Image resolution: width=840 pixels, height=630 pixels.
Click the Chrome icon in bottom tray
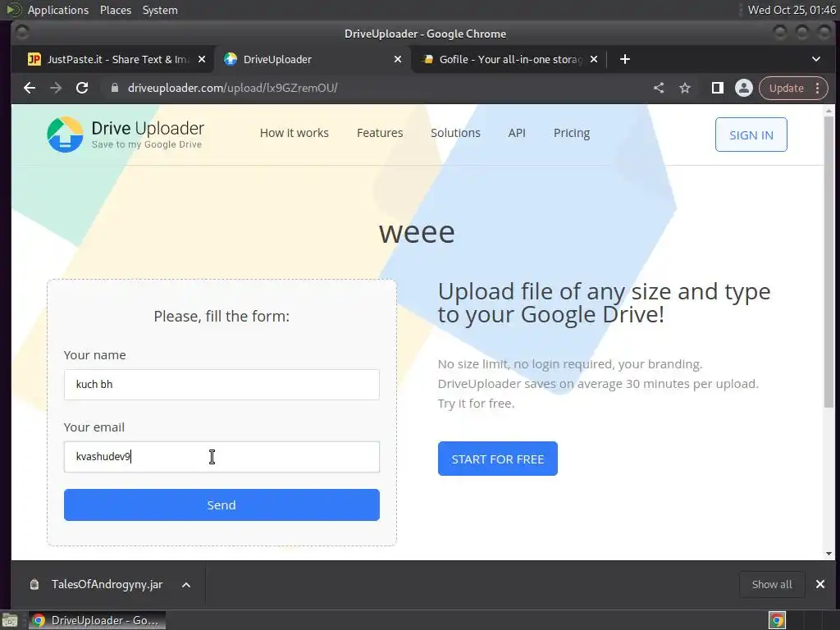778,620
